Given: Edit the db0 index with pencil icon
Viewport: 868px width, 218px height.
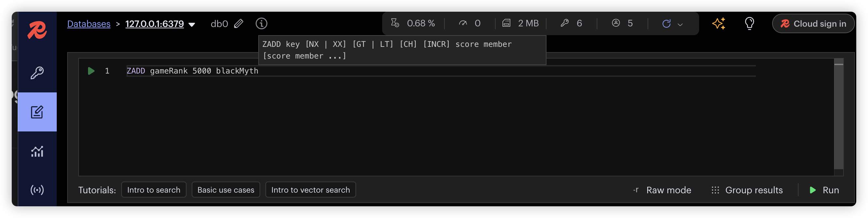Looking at the screenshot, I should [239, 23].
